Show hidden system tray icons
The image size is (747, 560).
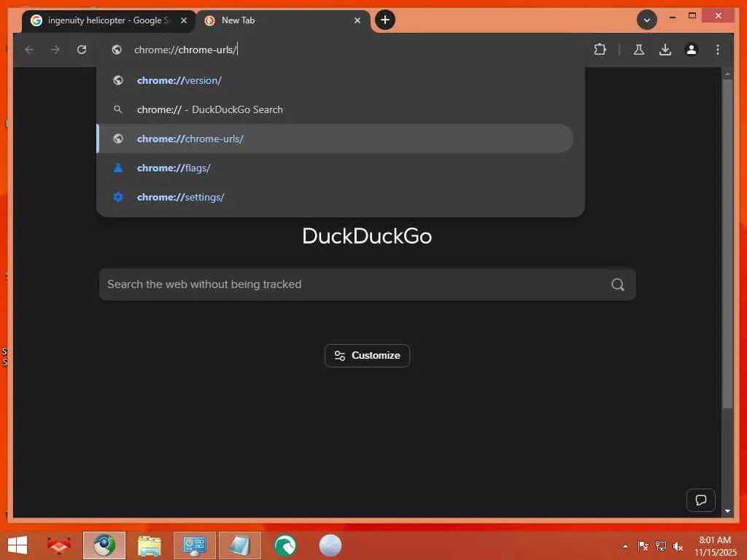tap(625, 546)
